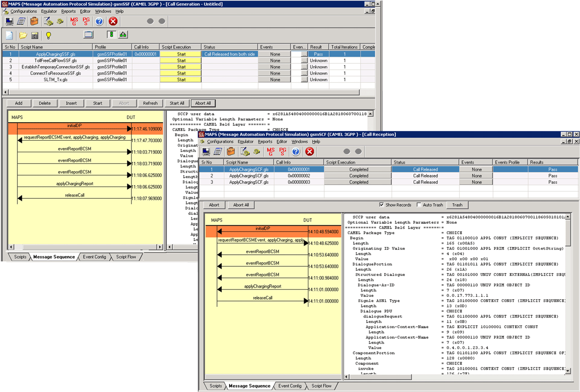Click the orange briefcase icon in the Call Reception toolbar
This screenshot has height=392, width=580.
[x=231, y=152]
